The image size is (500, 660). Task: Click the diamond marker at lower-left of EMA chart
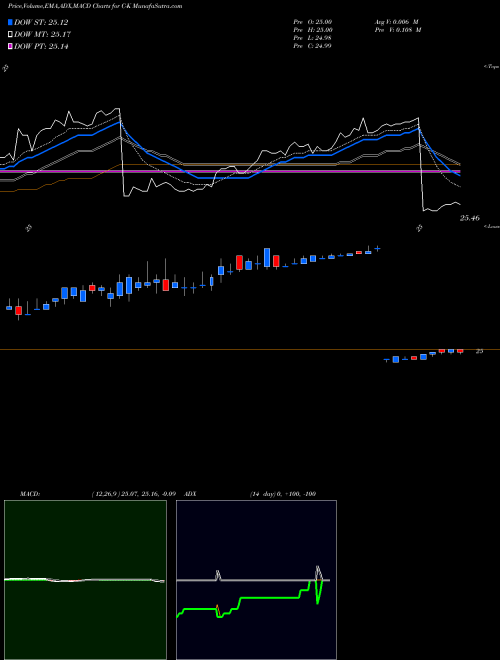[28, 228]
